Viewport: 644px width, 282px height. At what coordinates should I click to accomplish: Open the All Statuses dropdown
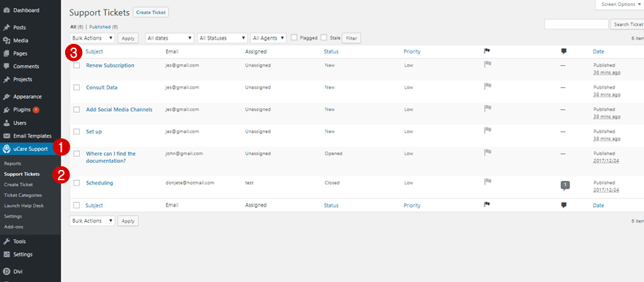pos(222,38)
